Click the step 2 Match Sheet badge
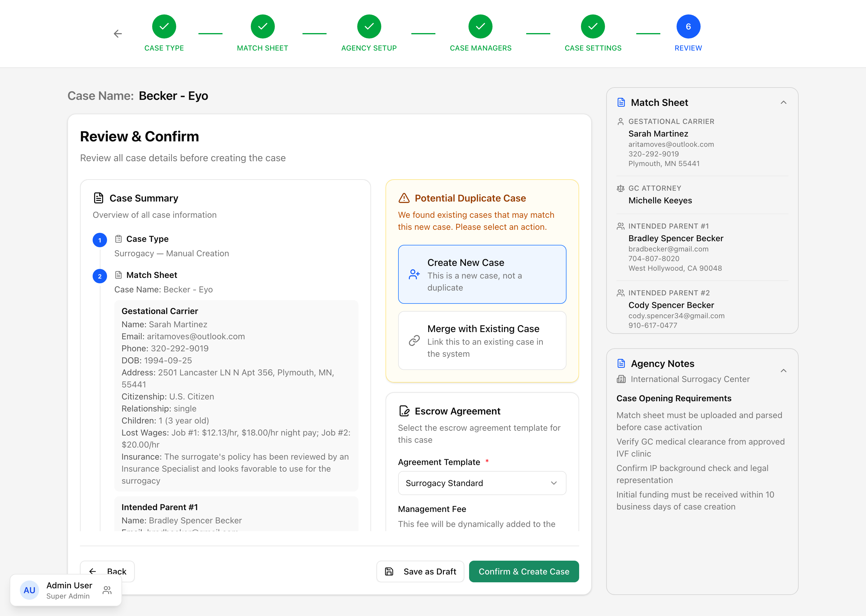This screenshot has width=866, height=616. click(100, 276)
